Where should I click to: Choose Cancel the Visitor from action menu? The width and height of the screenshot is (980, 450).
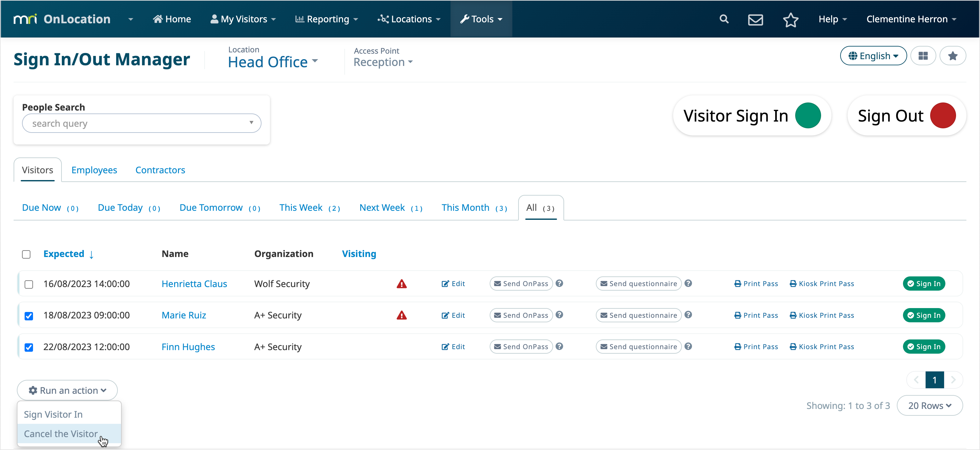[61, 433]
